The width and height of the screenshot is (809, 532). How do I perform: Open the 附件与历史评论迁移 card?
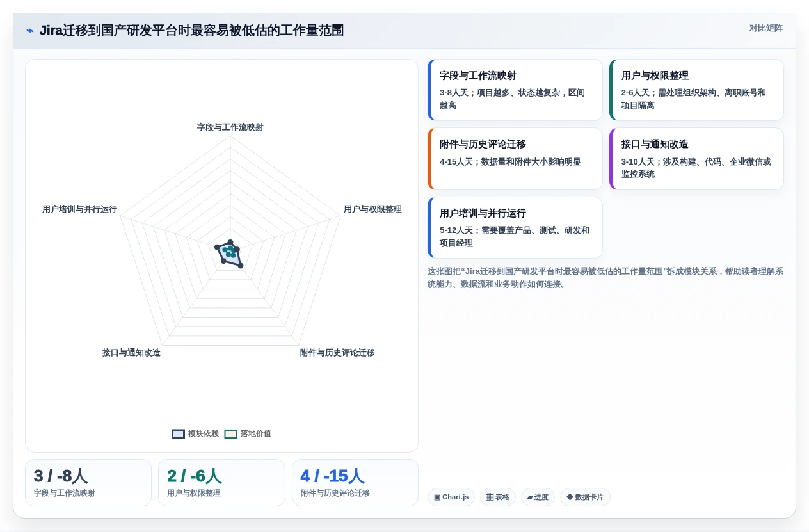pos(515,159)
